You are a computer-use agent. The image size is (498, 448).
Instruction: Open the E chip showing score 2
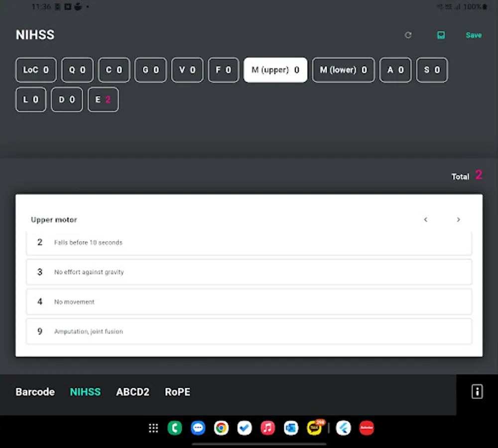(103, 99)
